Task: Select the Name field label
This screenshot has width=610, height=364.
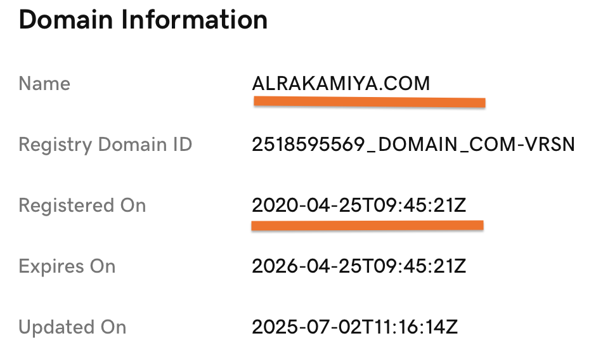Action: coord(44,84)
